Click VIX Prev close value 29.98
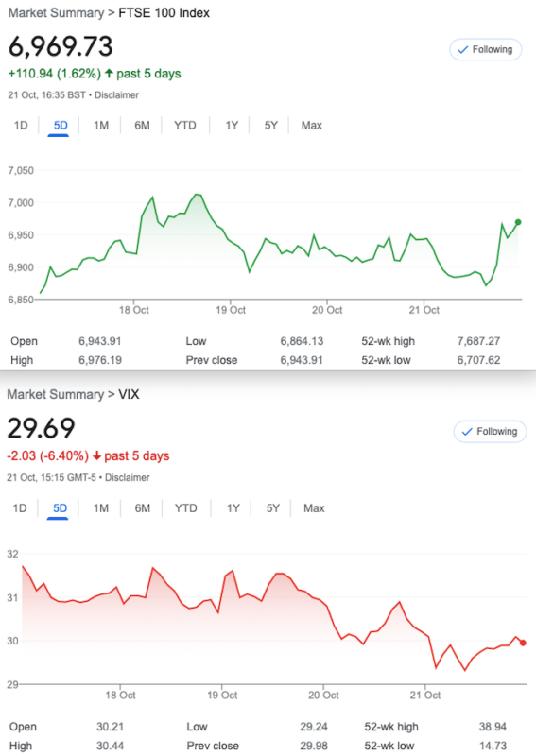The width and height of the screenshot is (536, 756). pos(314,746)
